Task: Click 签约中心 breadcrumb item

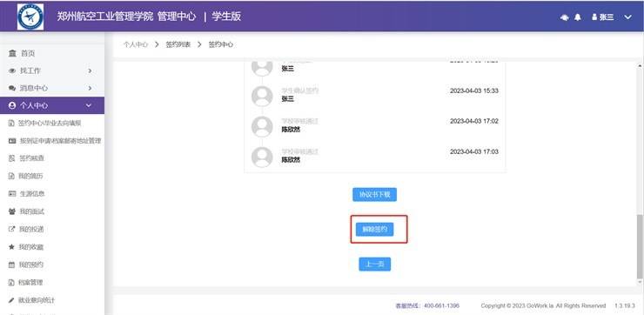Action: point(221,44)
